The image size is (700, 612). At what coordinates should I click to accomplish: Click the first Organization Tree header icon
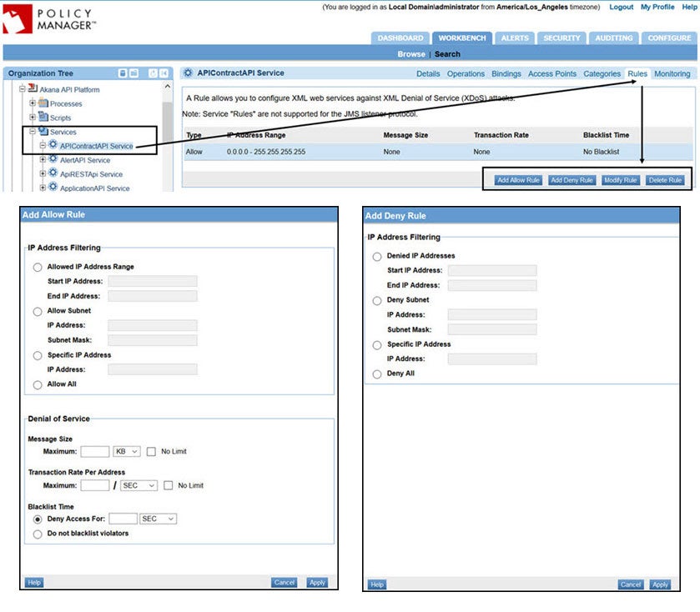pos(123,73)
